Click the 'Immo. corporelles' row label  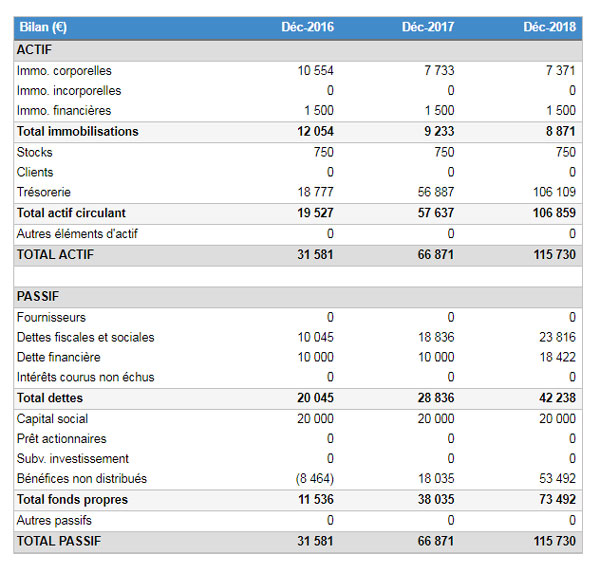point(64,71)
